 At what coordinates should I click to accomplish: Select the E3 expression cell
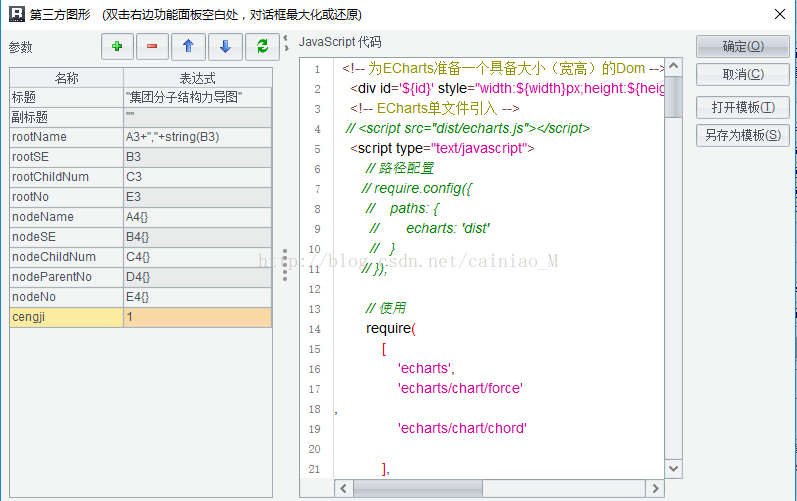coord(198,197)
